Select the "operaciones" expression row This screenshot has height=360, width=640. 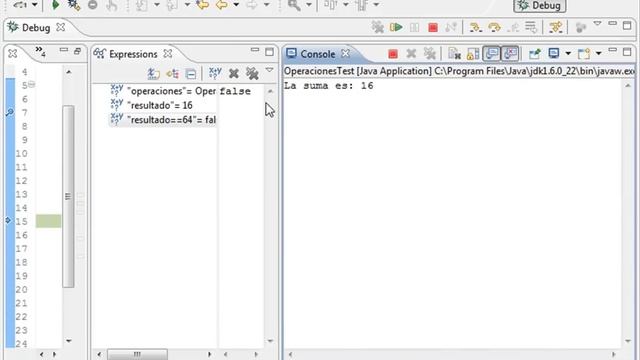(x=162, y=91)
